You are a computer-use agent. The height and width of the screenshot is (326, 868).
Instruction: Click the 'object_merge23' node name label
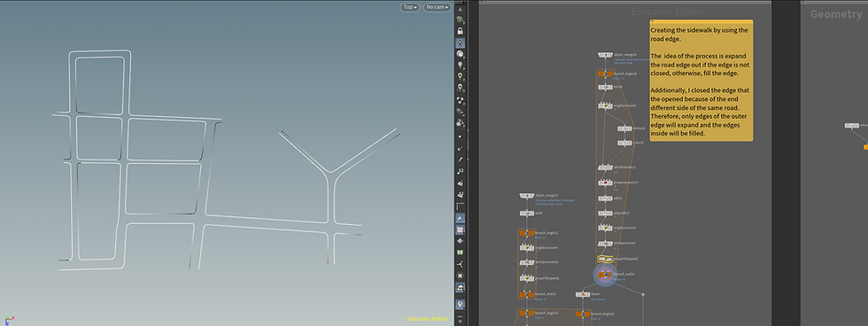[x=546, y=196]
